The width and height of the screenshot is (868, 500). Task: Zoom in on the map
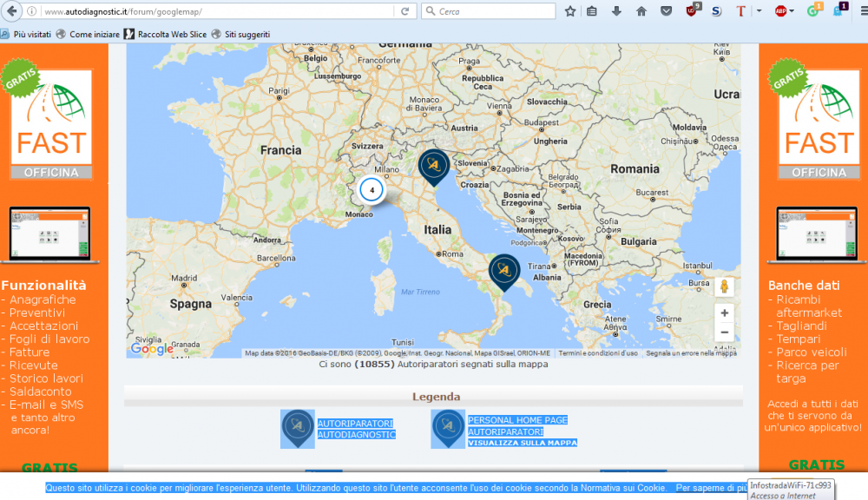(725, 312)
